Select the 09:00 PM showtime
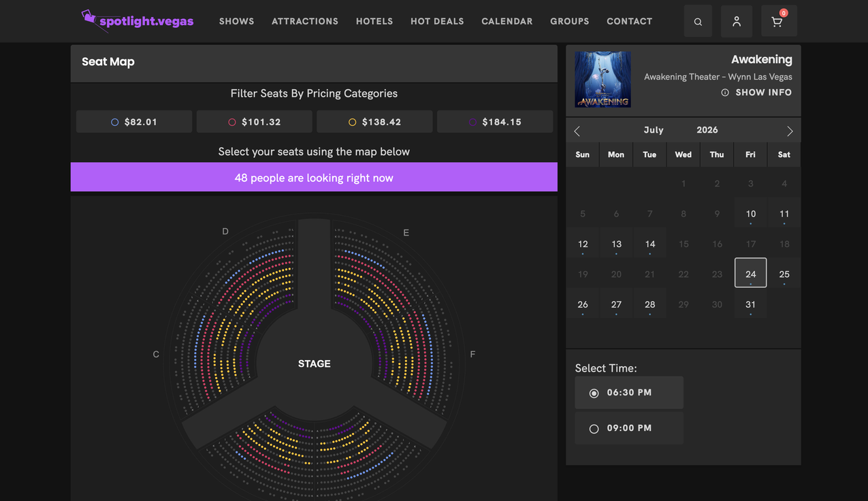This screenshot has height=501, width=868. pyautogui.click(x=629, y=428)
